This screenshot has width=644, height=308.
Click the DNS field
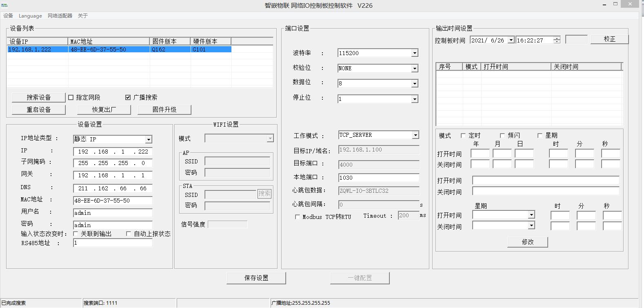coord(113,188)
